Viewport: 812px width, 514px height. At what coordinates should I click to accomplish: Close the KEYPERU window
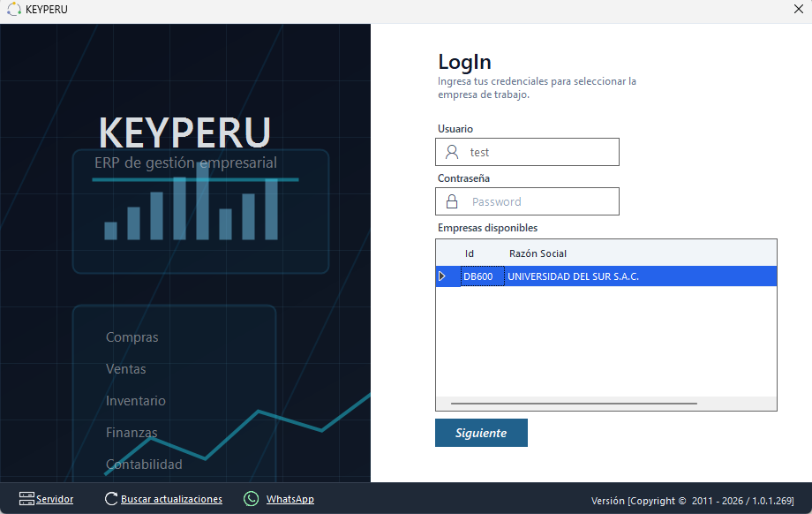[799, 9]
